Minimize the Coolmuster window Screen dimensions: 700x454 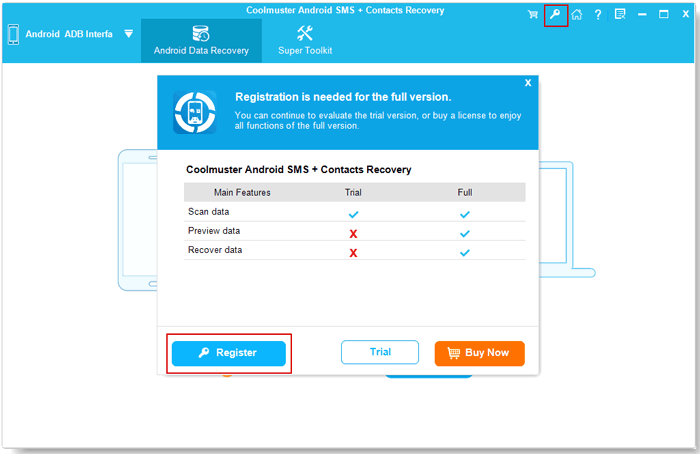pos(642,15)
